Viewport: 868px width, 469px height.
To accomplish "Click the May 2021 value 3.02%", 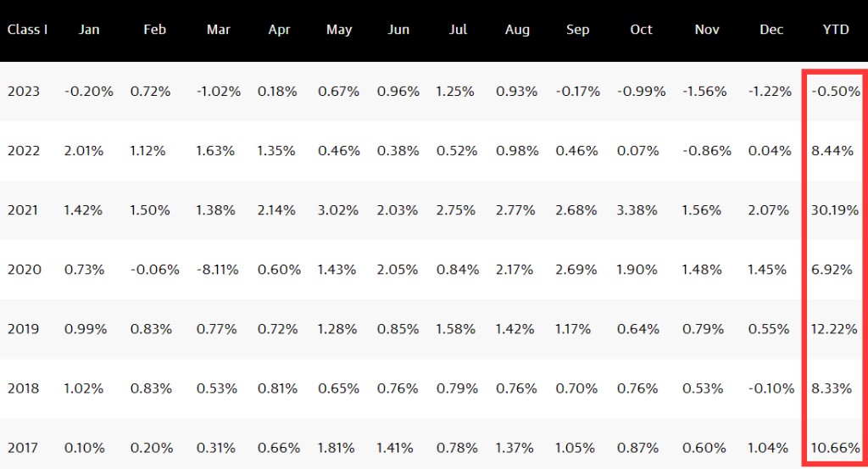I will (x=339, y=210).
